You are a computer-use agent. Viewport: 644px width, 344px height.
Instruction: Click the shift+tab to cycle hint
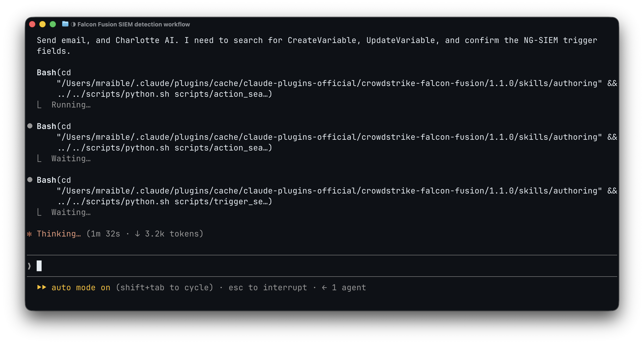click(x=165, y=287)
